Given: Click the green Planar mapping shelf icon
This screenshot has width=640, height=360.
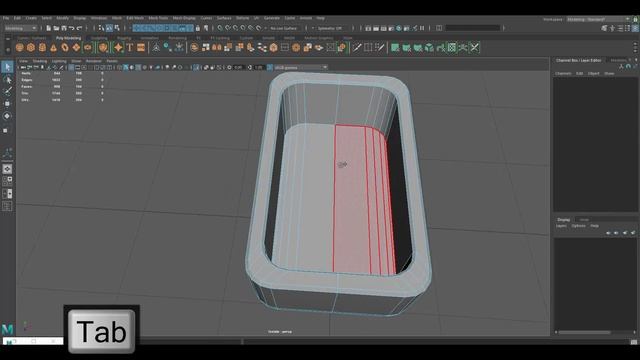Looking at the screenshot, I should point(395,48).
